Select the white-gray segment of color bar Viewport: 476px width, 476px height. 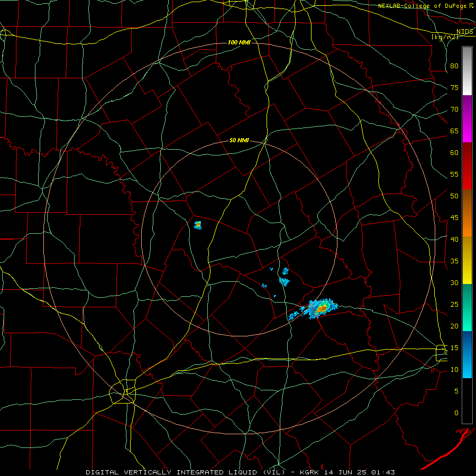pyautogui.click(x=467, y=71)
